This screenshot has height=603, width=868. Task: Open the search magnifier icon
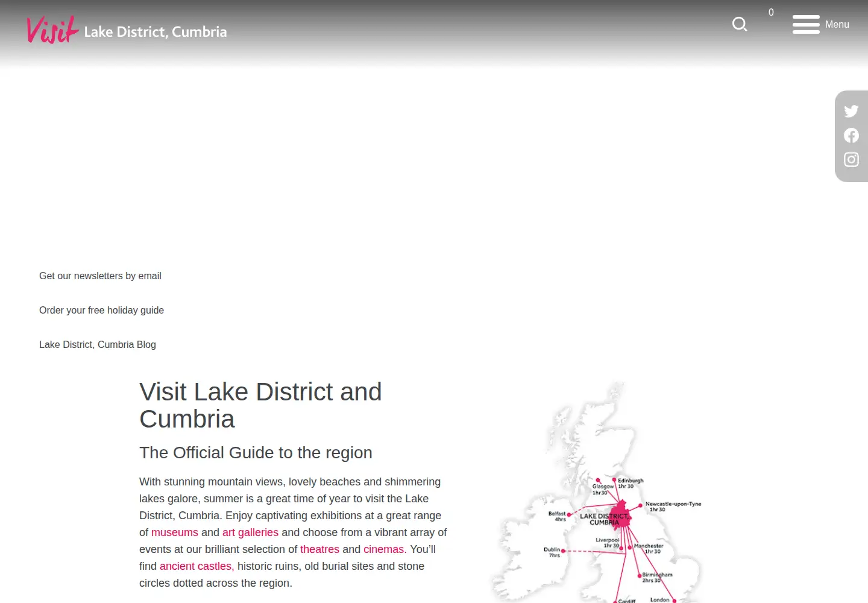740,24
